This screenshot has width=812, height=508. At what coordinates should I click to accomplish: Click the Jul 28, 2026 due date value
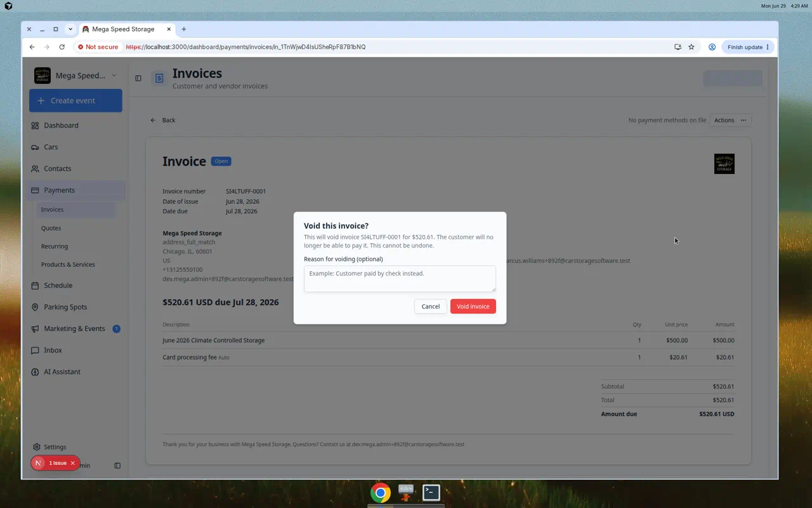(242, 211)
